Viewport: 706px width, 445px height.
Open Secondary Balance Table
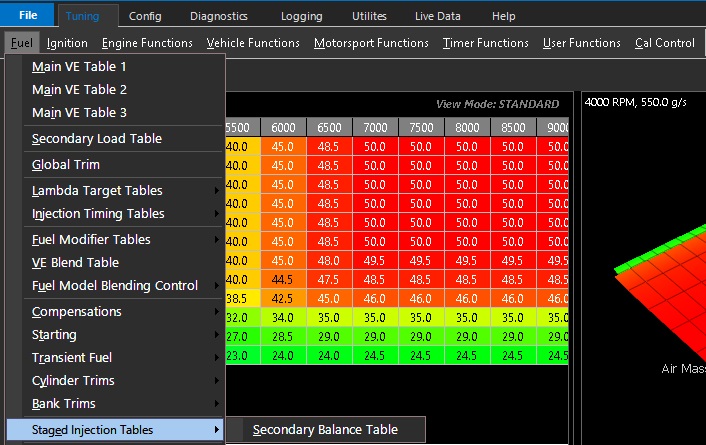point(326,430)
